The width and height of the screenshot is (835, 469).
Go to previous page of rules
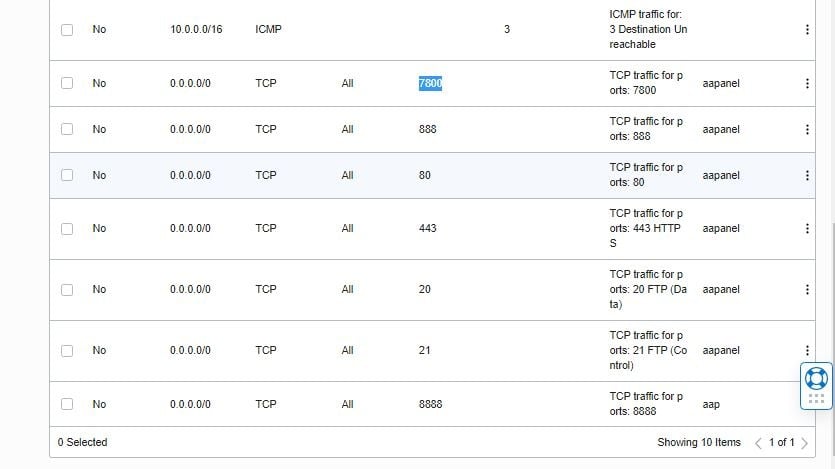(758, 442)
